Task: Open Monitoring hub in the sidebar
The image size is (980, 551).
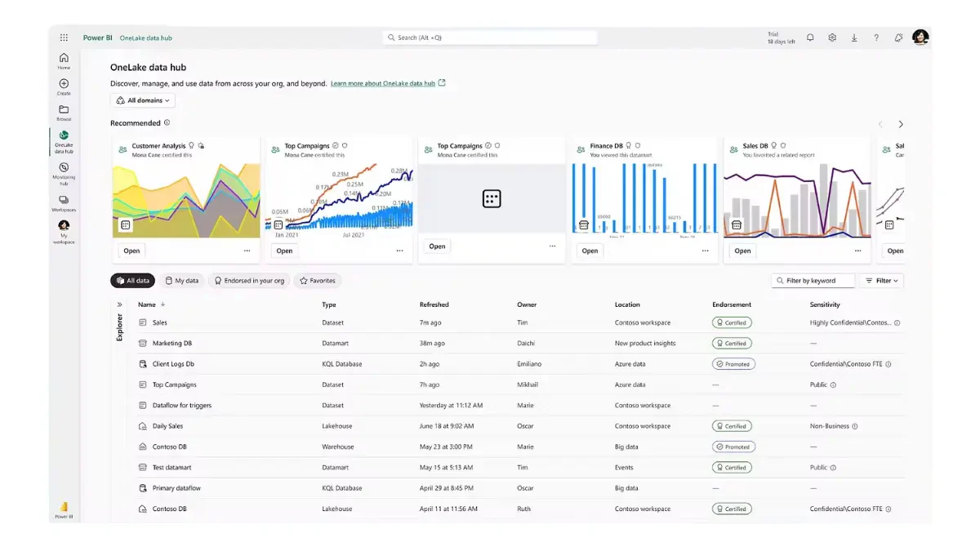Action: 64,173
